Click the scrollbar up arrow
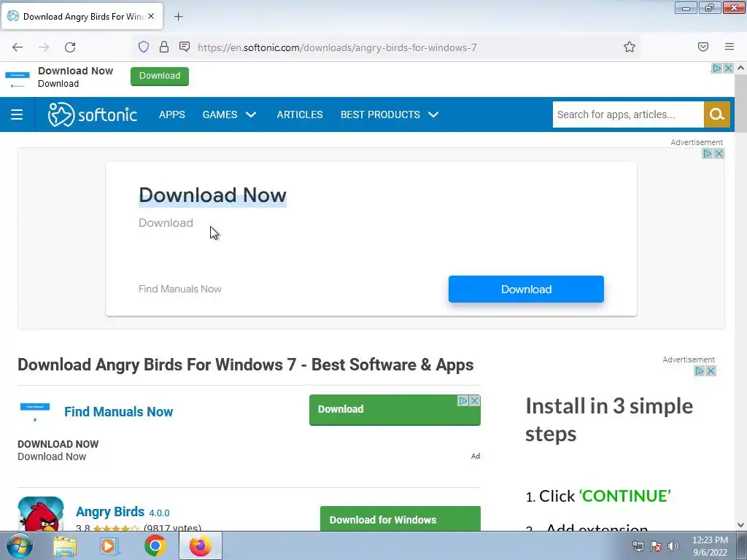 [741, 68]
